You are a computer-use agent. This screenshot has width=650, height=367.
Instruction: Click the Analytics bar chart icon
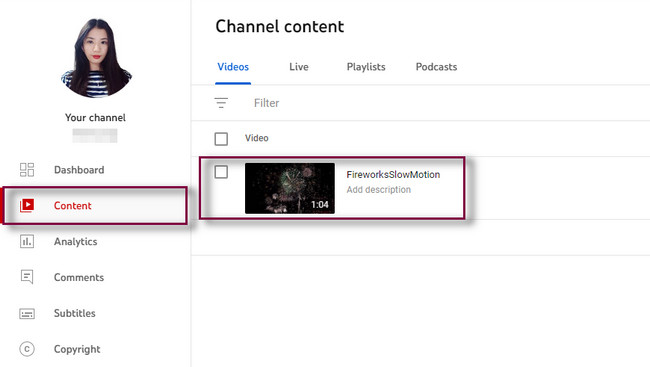pos(27,241)
